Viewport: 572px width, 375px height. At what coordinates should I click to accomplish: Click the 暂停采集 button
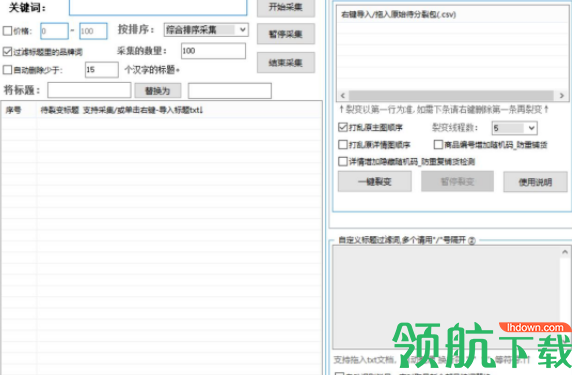pyautogui.click(x=286, y=34)
